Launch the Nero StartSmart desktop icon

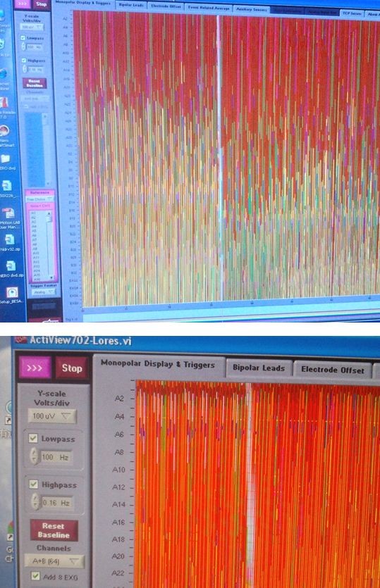click(x=4, y=131)
